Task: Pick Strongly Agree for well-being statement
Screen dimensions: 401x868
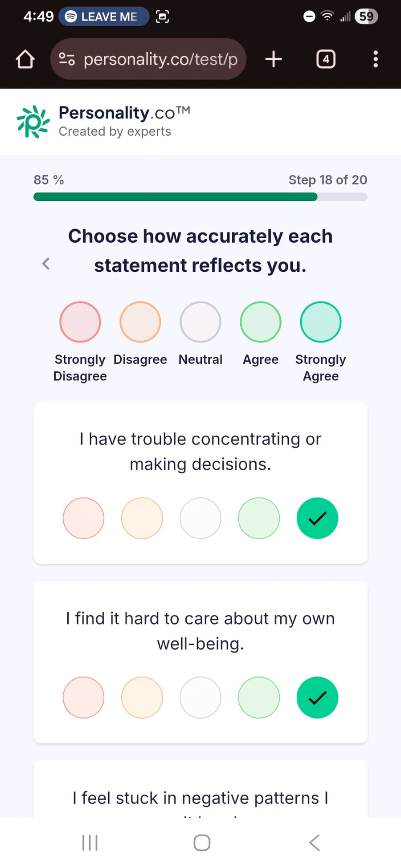Action: coord(317,697)
